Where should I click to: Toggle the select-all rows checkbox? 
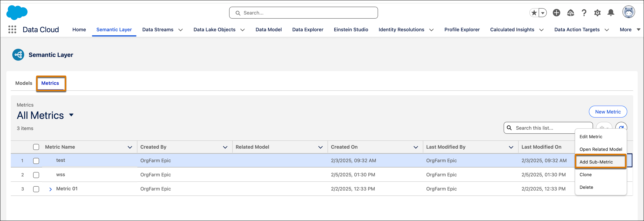[36, 147]
